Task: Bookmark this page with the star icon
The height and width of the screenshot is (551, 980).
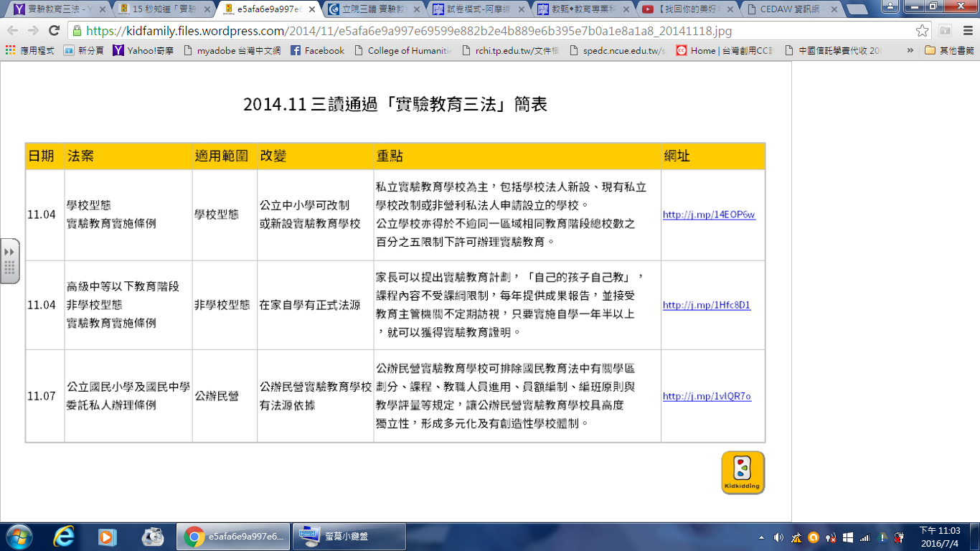Action: coord(923,32)
